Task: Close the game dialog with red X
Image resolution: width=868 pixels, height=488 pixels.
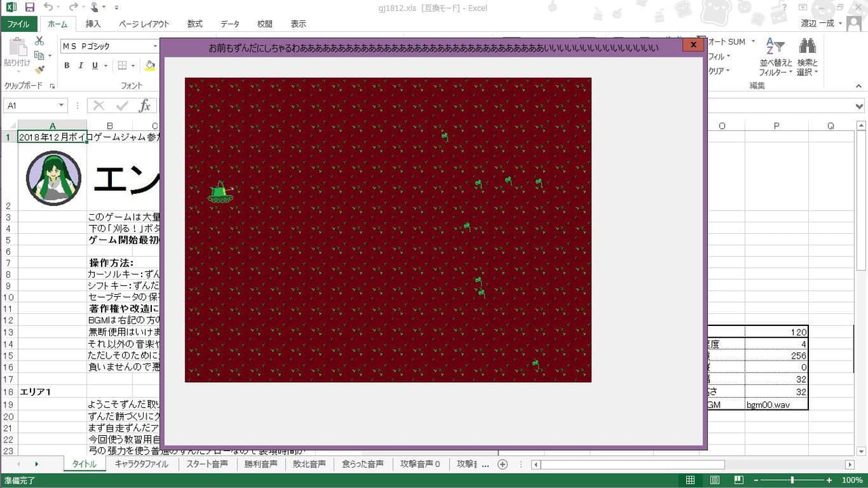Action: 692,45
